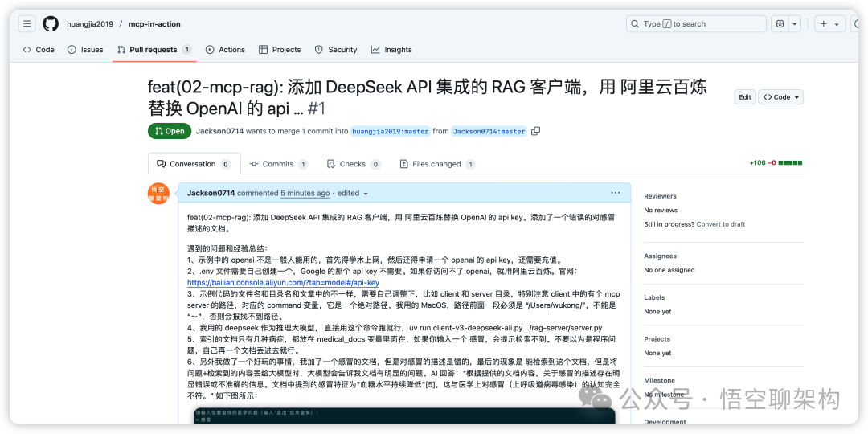Click the Edit title button
The height and width of the screenshot is (434, 868).
click(745, 97)
